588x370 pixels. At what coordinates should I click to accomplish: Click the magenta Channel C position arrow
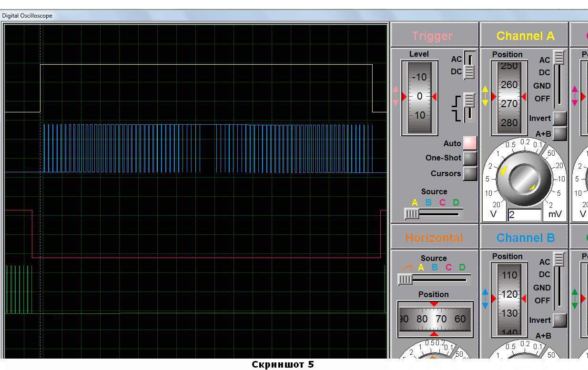coord(575,96)
